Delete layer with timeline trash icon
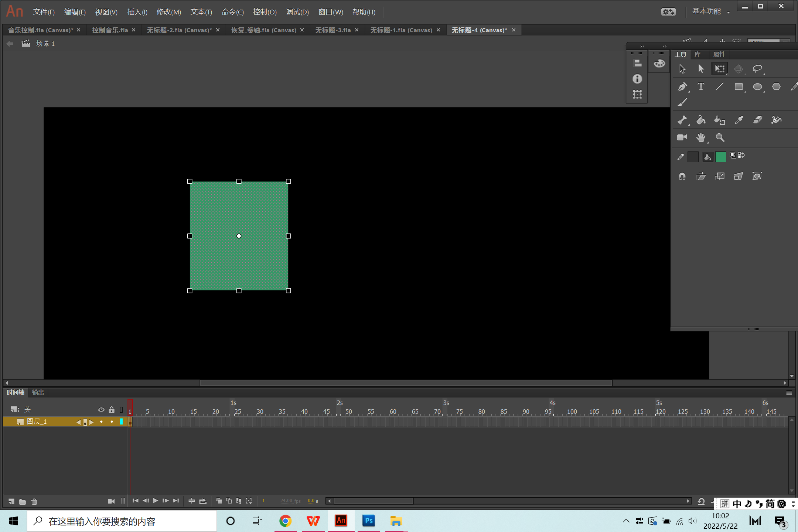Image resolution: width=798 pixels, height=532 pixels. tap(34, 501)
